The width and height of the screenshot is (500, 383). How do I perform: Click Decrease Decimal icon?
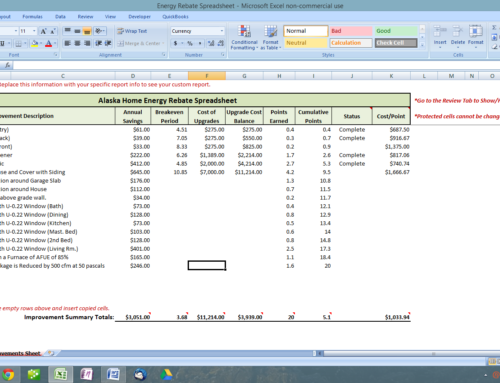coord(221,43)
